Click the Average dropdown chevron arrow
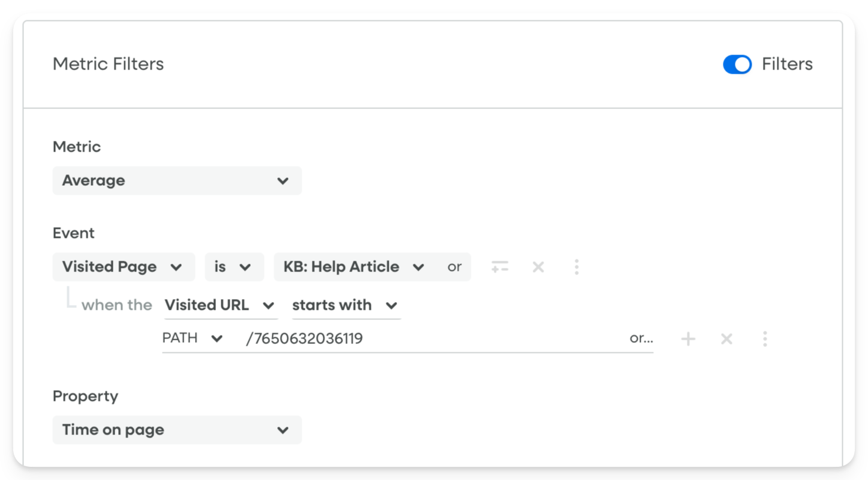Screen dimensions: 868x480 pyautogui.click(x=283, y=181)
